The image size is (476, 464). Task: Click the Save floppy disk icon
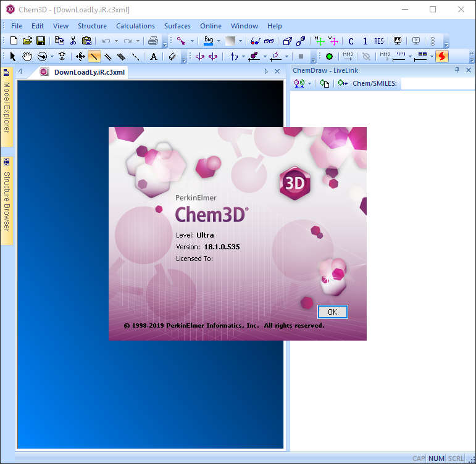41,41
